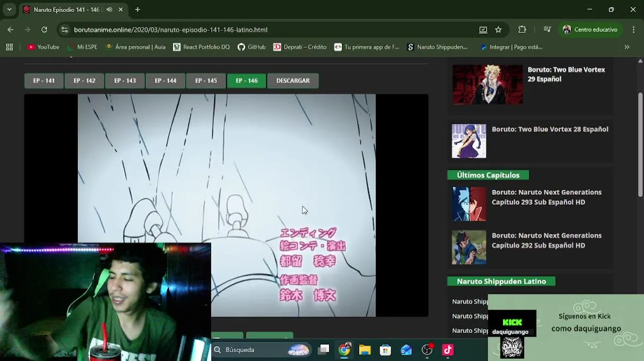Click the Naruto Shippuden Latino heading
The width and height of the screenshot is (644, 361).
pos(501,281)
